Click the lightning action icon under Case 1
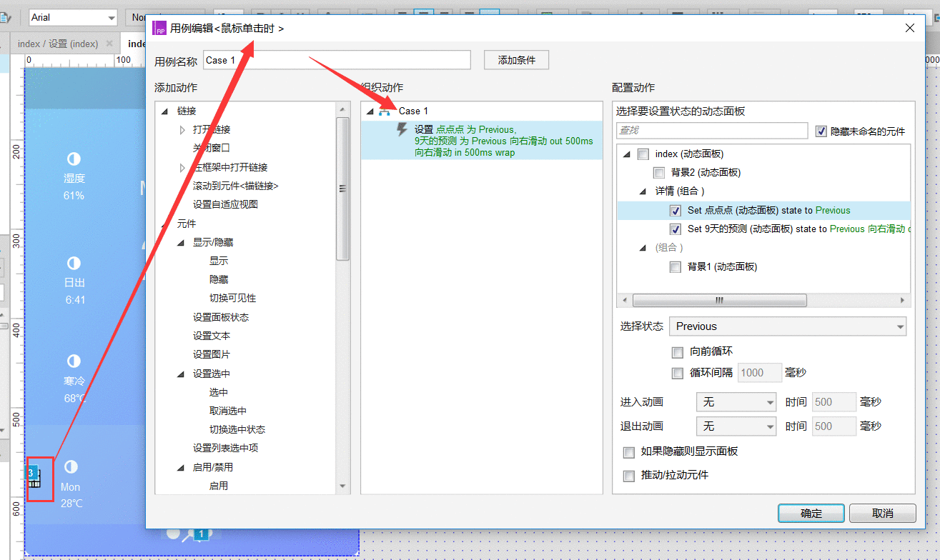940x560 pixels. pyautogui.click(x=402, y=130)
